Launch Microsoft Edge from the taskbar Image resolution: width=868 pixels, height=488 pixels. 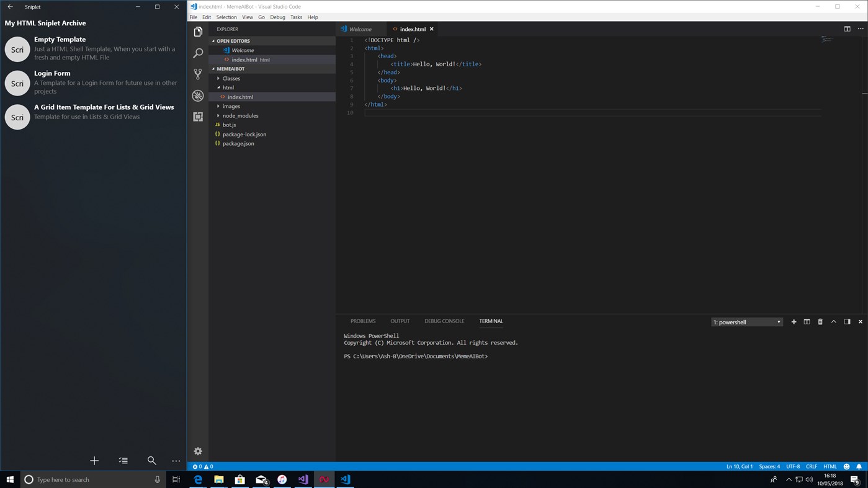(x=199, y=479)
